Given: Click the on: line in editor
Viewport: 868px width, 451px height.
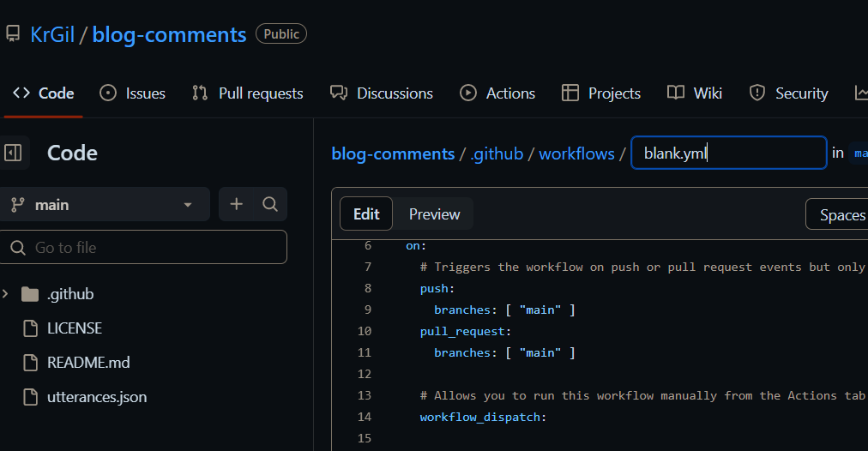Looking at the screenshot, I should pyautogui.click(x=416, y=246).
